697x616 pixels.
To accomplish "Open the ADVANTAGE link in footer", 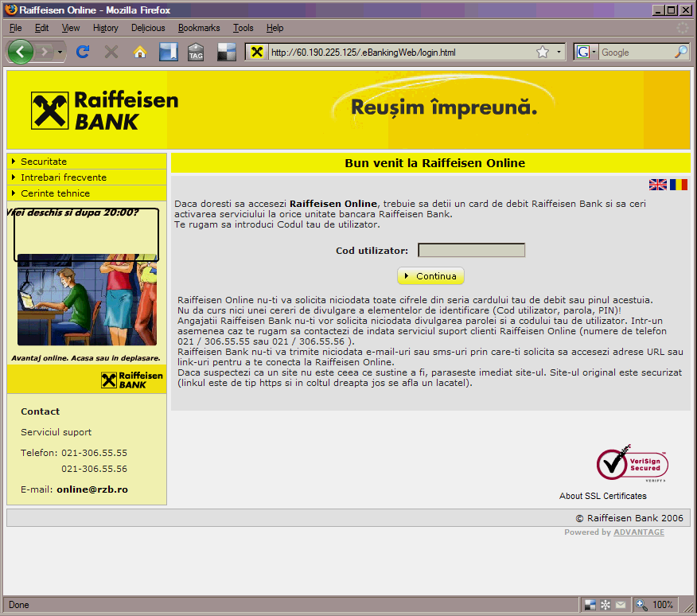I will 639,532.
